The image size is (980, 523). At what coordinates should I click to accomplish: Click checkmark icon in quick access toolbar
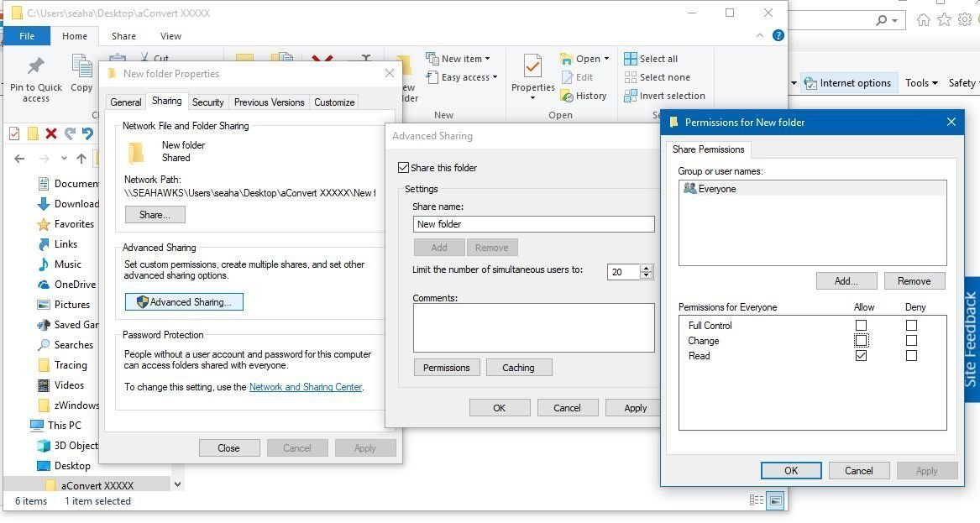(14, 133)
